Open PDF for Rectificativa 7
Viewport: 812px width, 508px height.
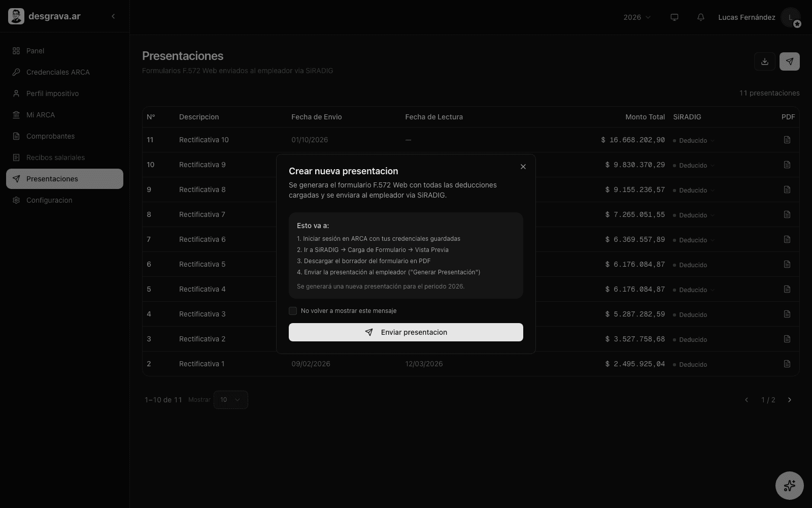click(787, 214)
